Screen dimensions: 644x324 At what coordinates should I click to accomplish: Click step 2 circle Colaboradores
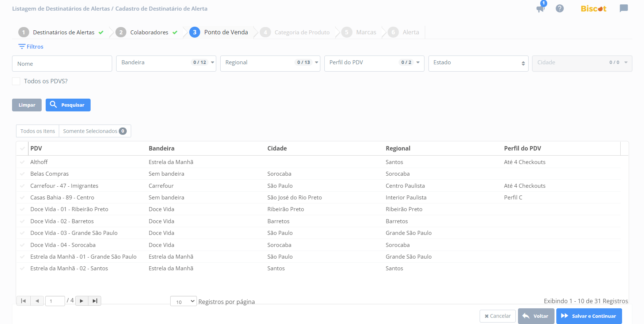pyautogui.click(x=121, y=32)
